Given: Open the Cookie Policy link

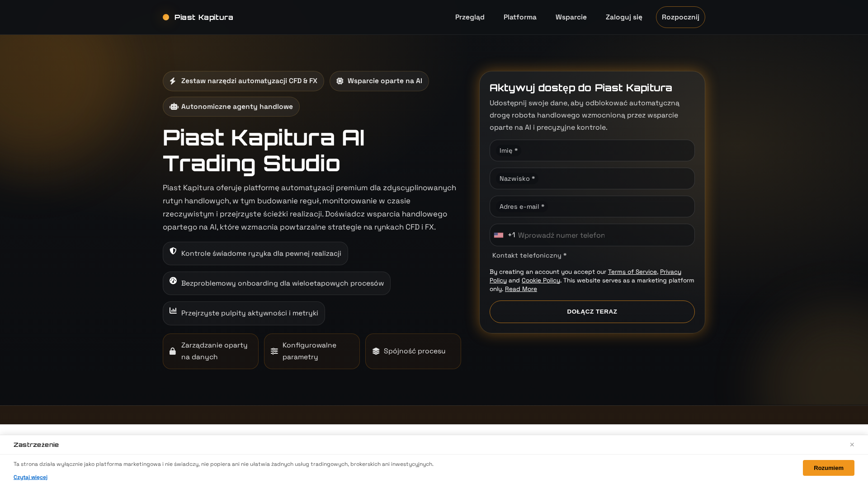Looking at the screenshot, I should [541, 280].
